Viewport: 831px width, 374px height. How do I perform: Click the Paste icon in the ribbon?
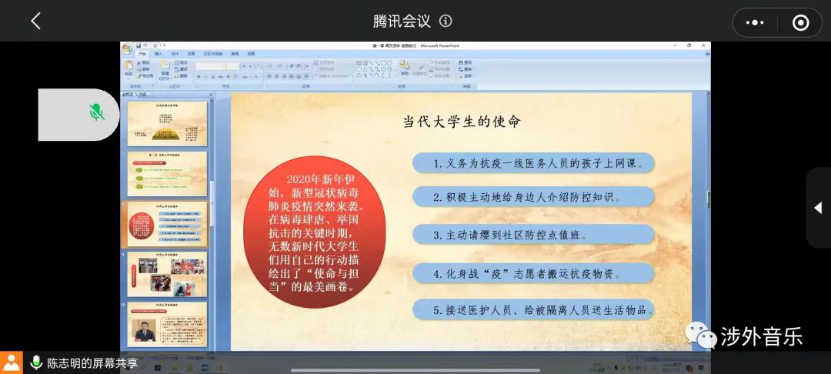pyautogui.click(x=129, y=68)
